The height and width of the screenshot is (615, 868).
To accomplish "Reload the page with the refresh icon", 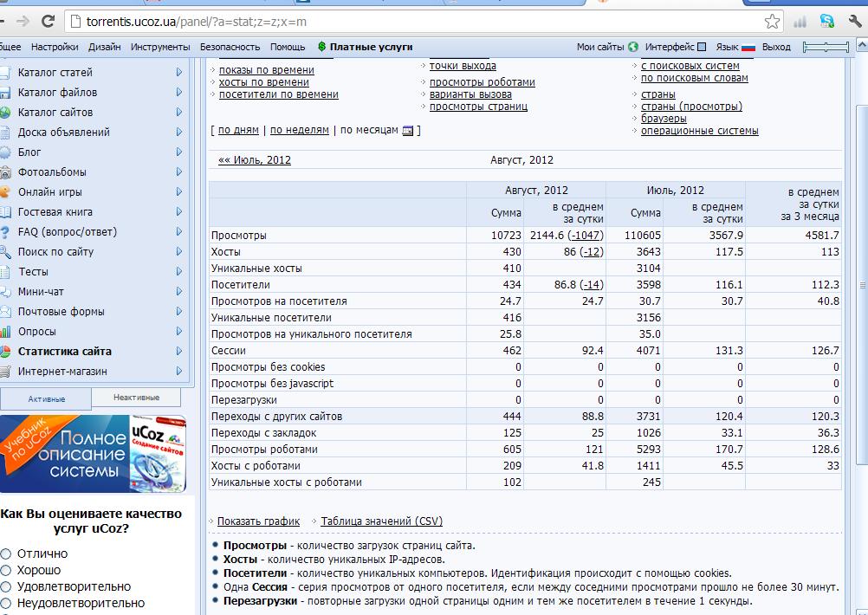I will 48,21.
